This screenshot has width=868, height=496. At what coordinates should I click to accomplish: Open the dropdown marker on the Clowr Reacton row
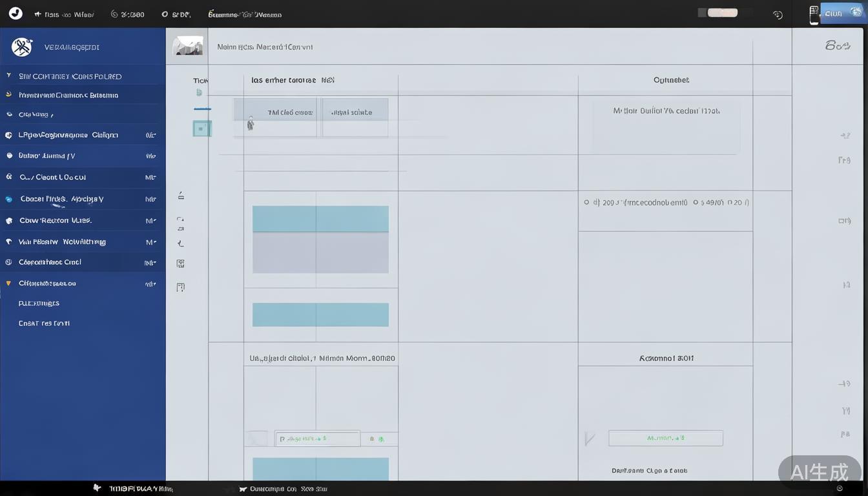[150, 221]
